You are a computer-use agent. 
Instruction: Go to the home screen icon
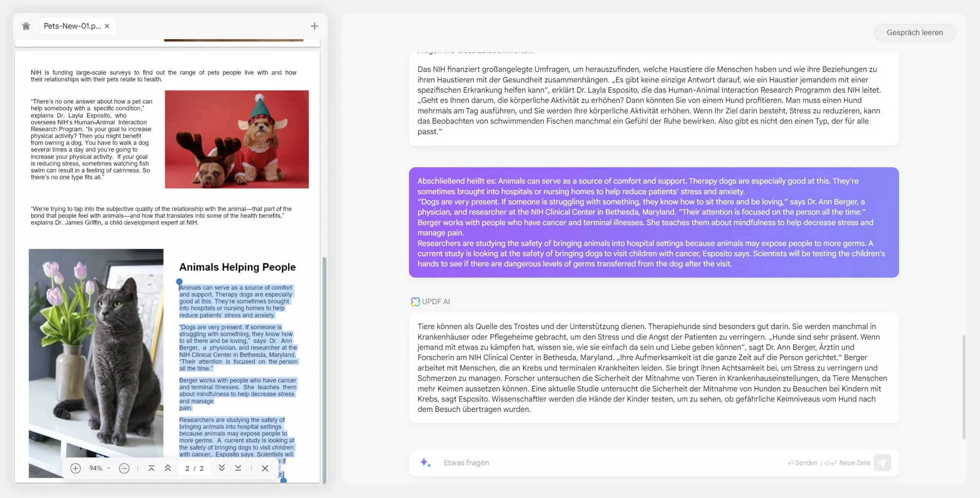tap(26, 26)
